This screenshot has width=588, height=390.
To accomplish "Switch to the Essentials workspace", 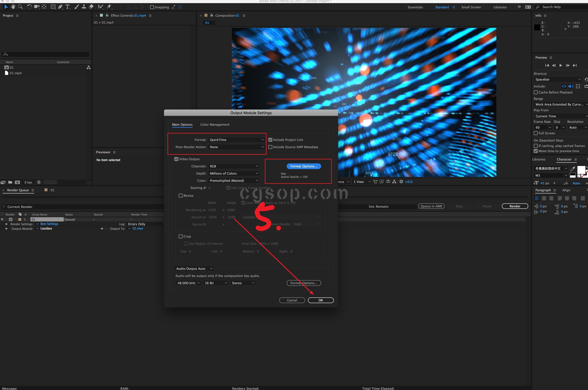I will click(x=415, y=7).
